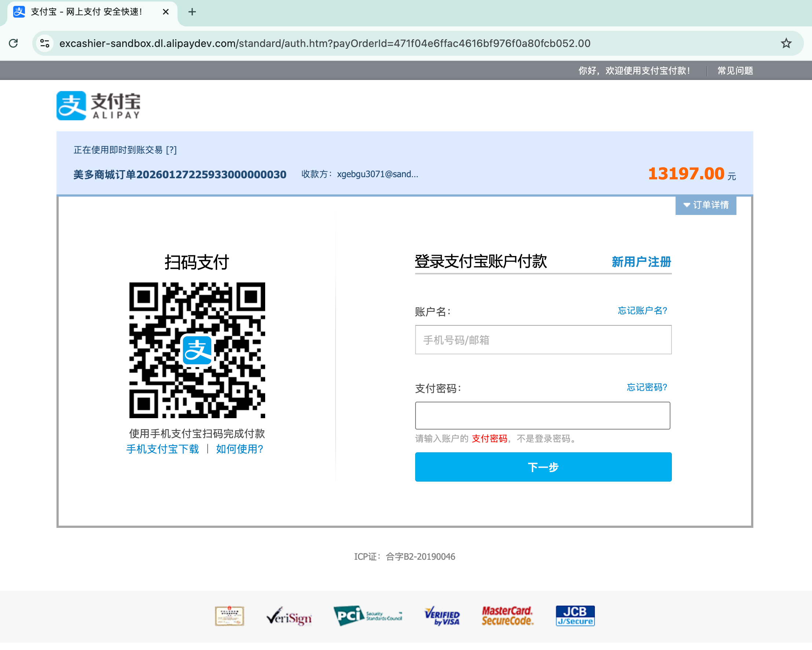Click the browser address bar URL
The width and height of the screenshot is (812, 650).
(x=325, y=43)
